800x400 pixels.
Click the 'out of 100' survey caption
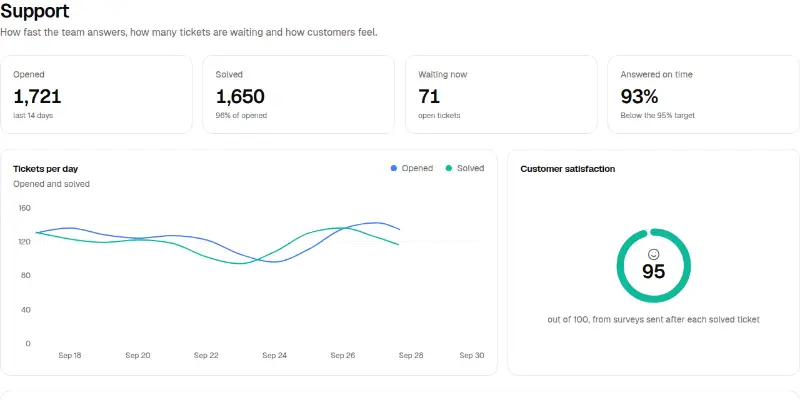coord(654,320)
